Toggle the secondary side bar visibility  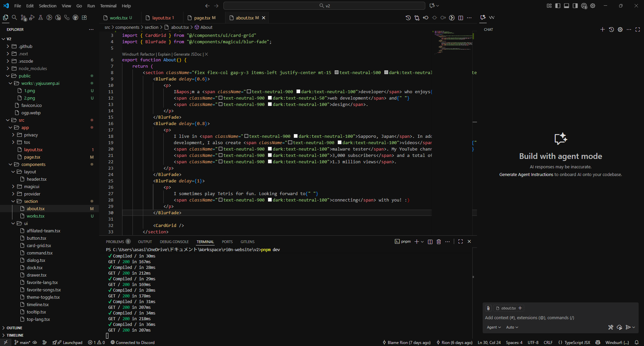click(575, 6)
